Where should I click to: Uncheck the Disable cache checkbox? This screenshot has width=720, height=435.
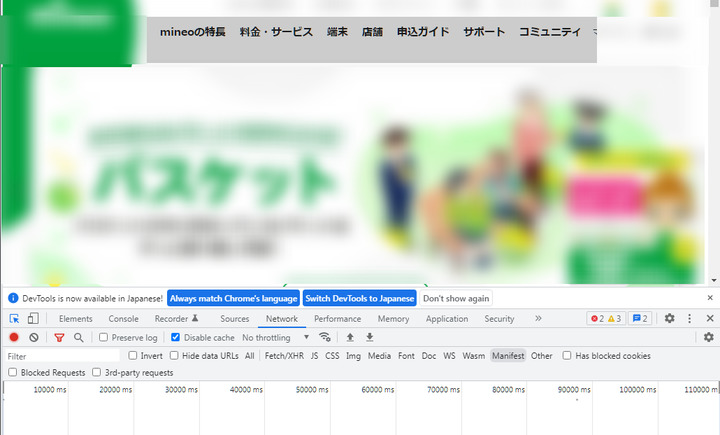tap(176, 338)
